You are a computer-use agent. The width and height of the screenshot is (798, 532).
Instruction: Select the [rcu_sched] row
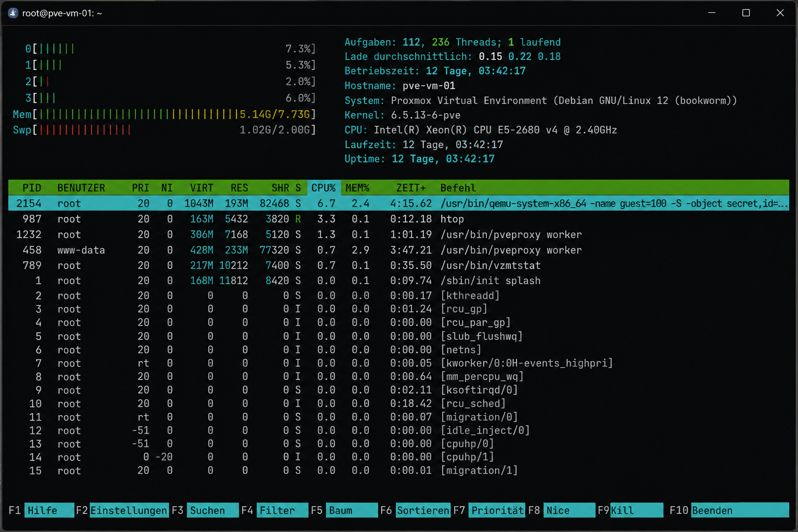[398, 403]
